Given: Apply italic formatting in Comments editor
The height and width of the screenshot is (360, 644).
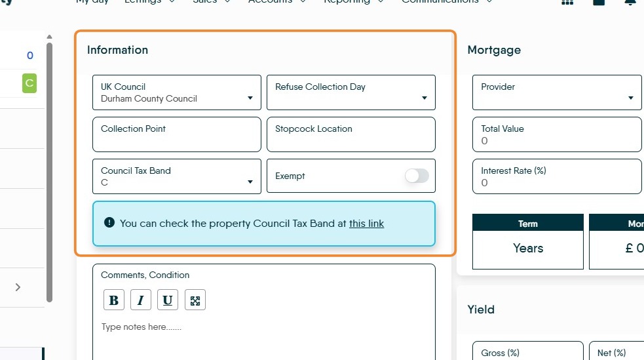Looking at the screenshot, I should (x=140, y=300).
